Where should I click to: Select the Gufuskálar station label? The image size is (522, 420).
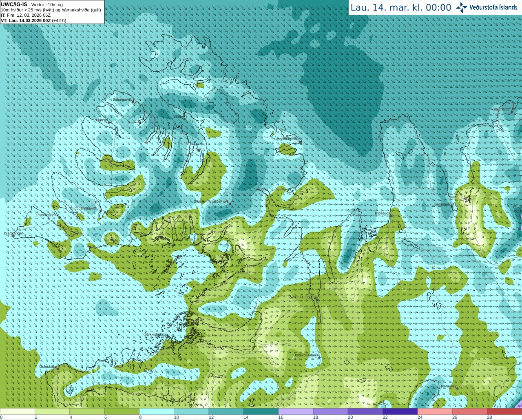(48, 367)
